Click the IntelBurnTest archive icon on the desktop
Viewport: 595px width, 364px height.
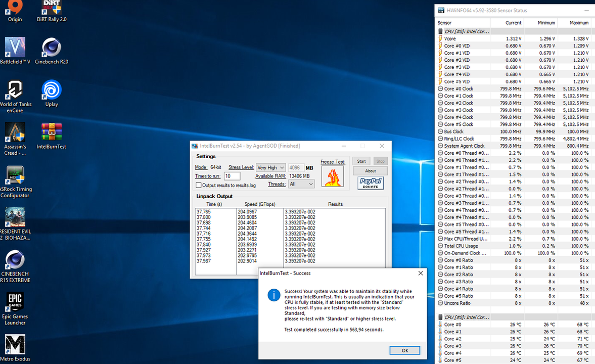tap(52, 136)
